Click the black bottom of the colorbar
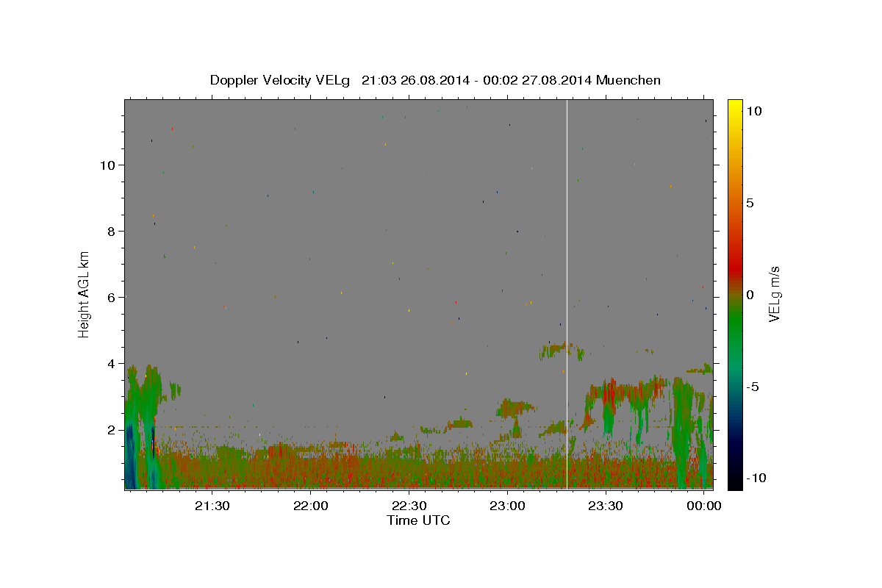Image resolution: width=882 pixels, height=588 pixels. [x=734, y=482]
